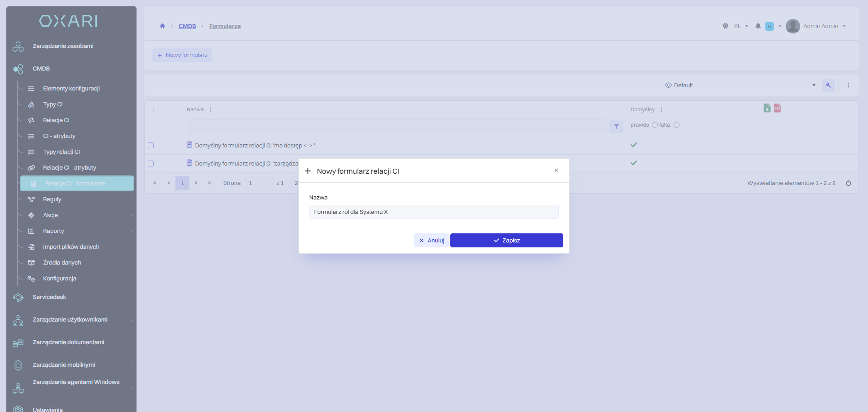Open Typy CI in the sidebar

53,104
